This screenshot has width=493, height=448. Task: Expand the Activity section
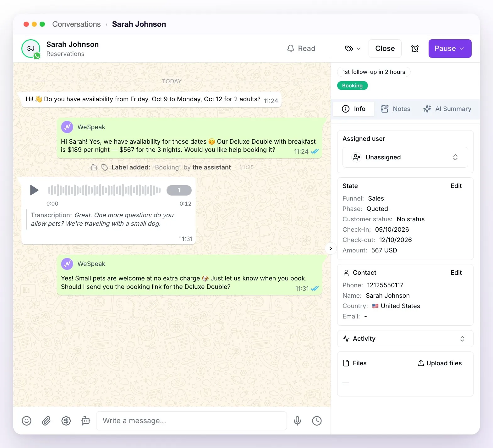(405, 339)
